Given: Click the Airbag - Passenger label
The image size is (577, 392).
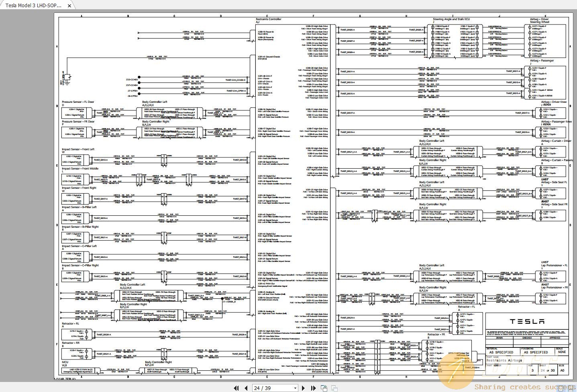Looking at the screenshot, I should coord(542,61).
